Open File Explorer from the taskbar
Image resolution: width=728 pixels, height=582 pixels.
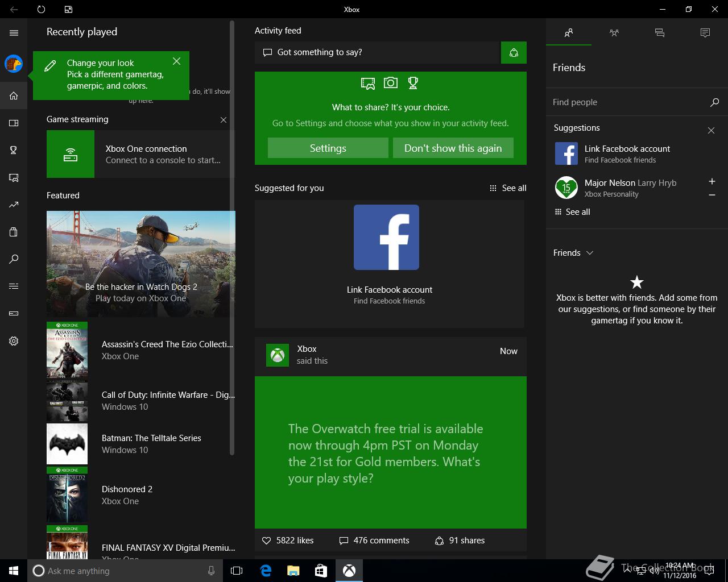coord(293,571)
